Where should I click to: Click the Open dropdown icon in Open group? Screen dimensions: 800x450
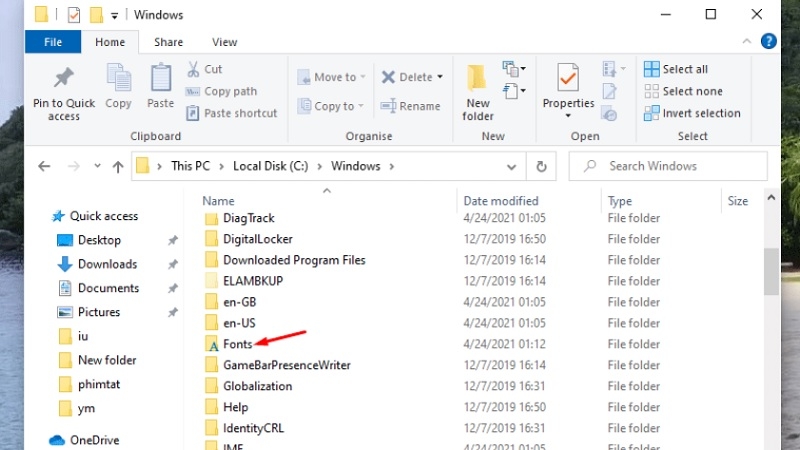[614, 68]
